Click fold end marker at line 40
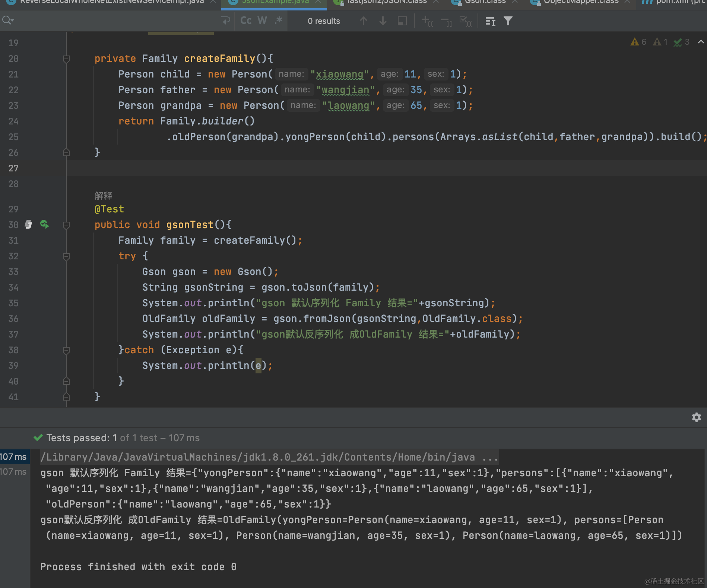This screenshot has height=588, width=707. (x=66, y=381)
